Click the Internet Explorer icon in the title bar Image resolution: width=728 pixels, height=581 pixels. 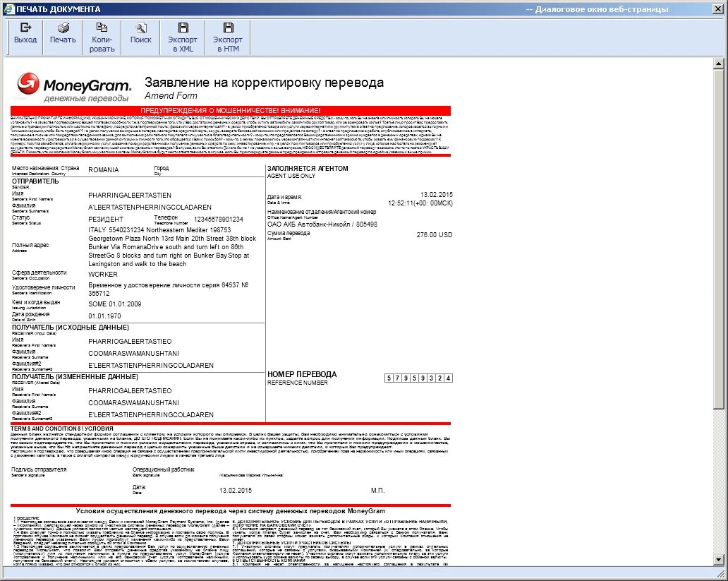9,9
